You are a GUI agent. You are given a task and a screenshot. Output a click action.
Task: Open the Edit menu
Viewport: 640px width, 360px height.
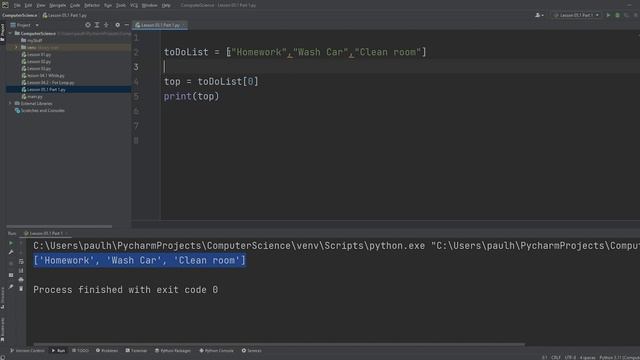28,5
